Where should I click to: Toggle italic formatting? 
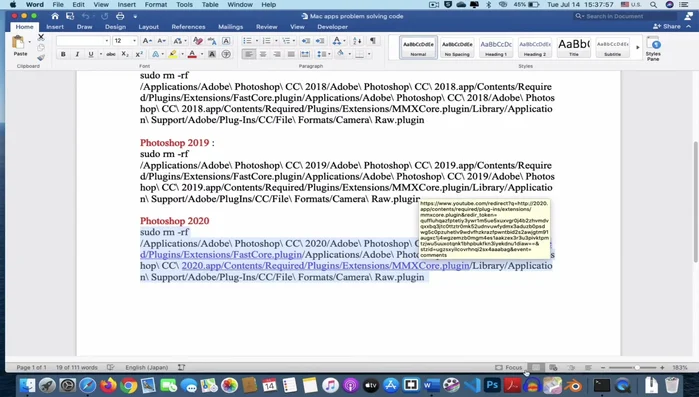coord(77,54)
